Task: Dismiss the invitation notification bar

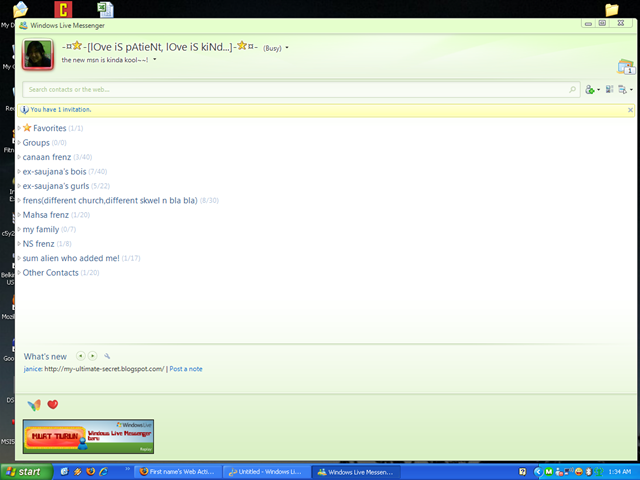Action: pos(630,110)
